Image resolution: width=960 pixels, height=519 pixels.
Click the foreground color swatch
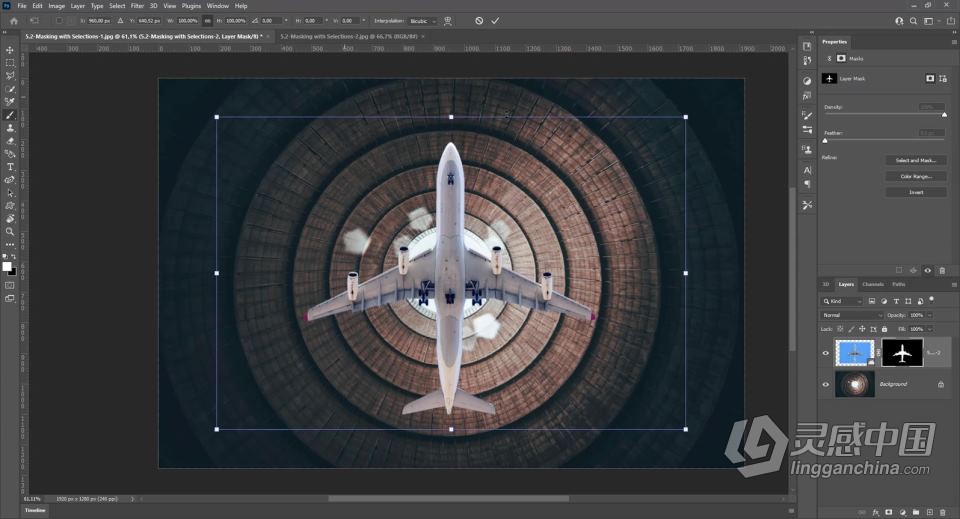(x=7, y=266)
